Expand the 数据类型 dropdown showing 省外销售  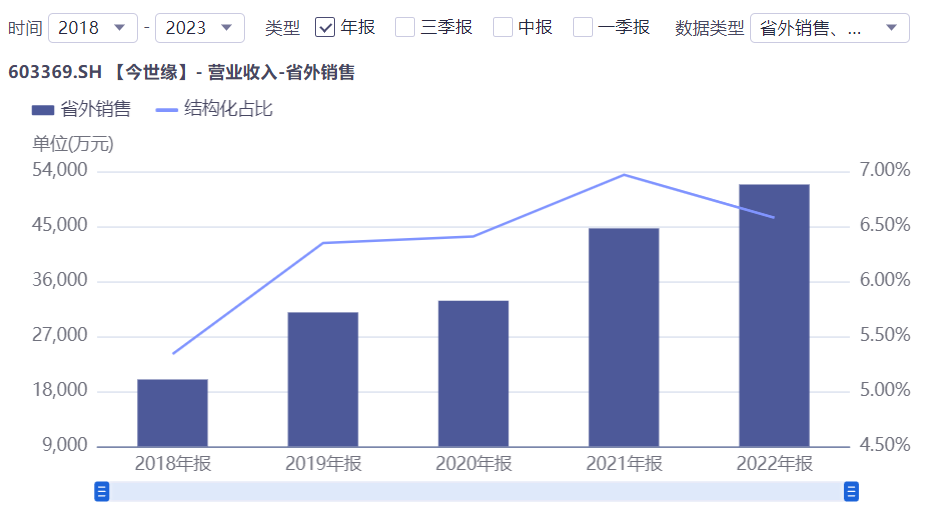(x=829, y=28)
